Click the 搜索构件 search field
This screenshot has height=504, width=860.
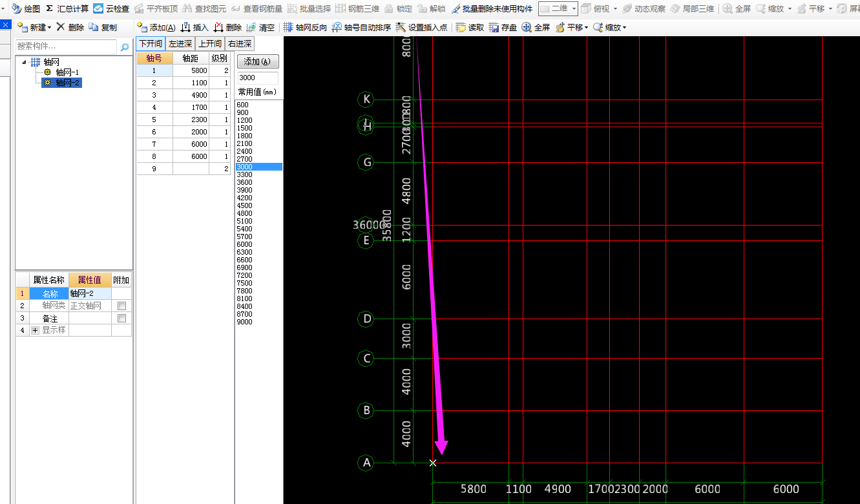[67, 47]
